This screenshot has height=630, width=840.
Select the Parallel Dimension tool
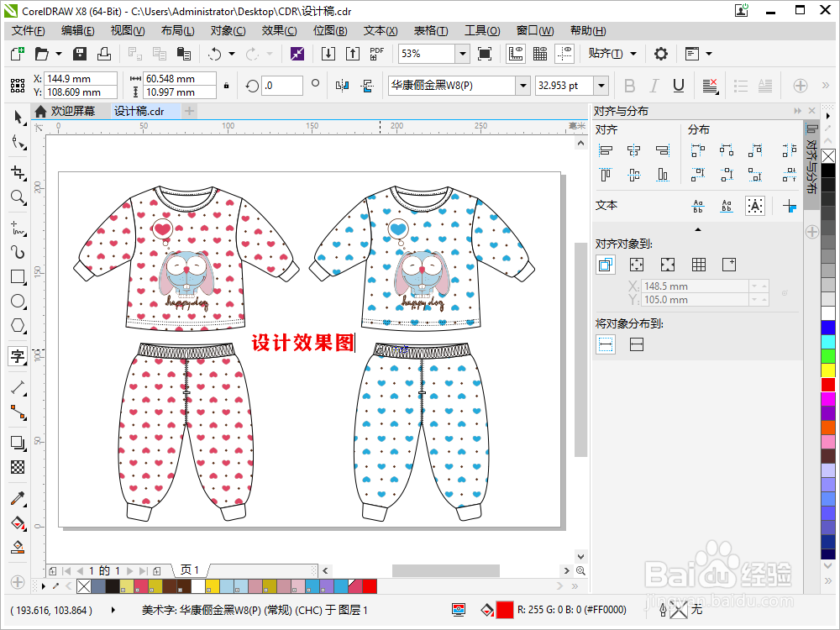tap(18, 386)
